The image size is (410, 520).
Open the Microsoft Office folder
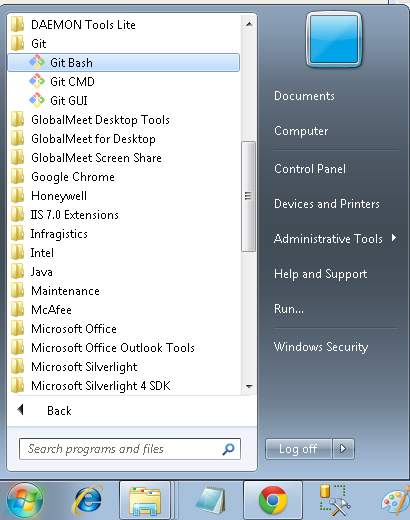coord(123,328)
